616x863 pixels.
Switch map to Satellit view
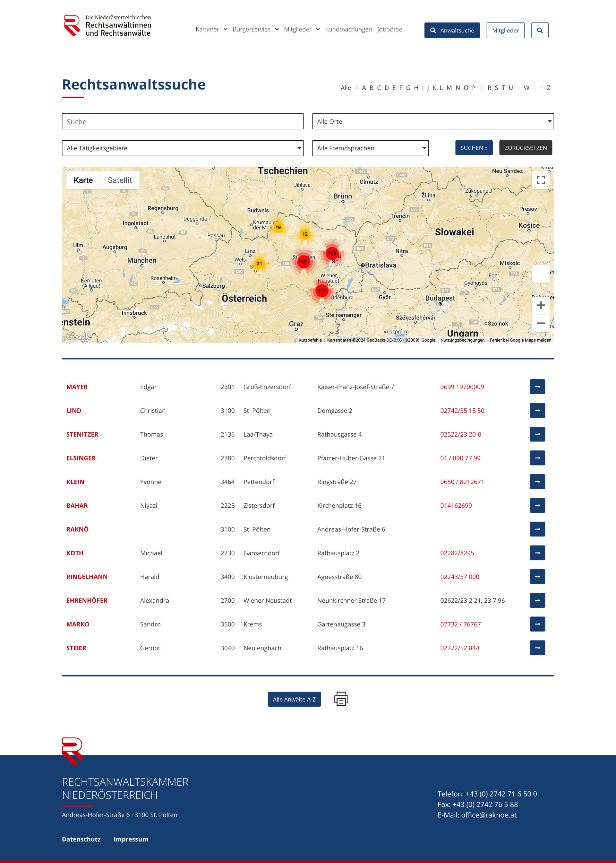pos(119,180)
